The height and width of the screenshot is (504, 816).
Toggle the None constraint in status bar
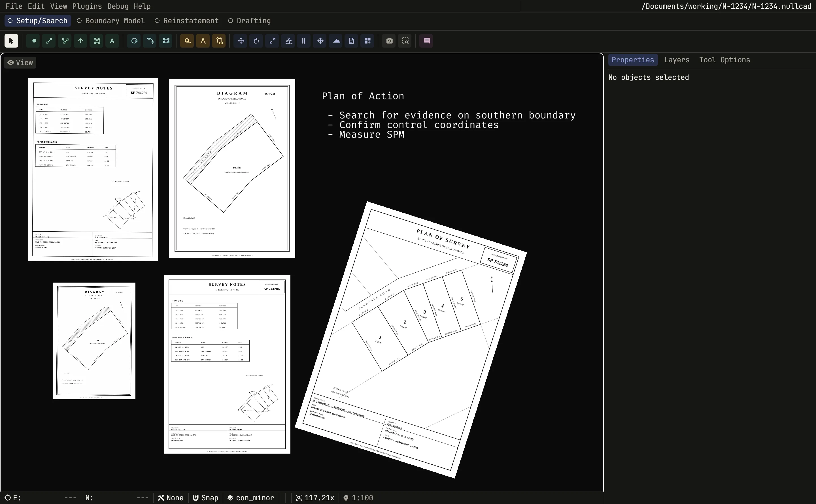click(x=171, y=498)
